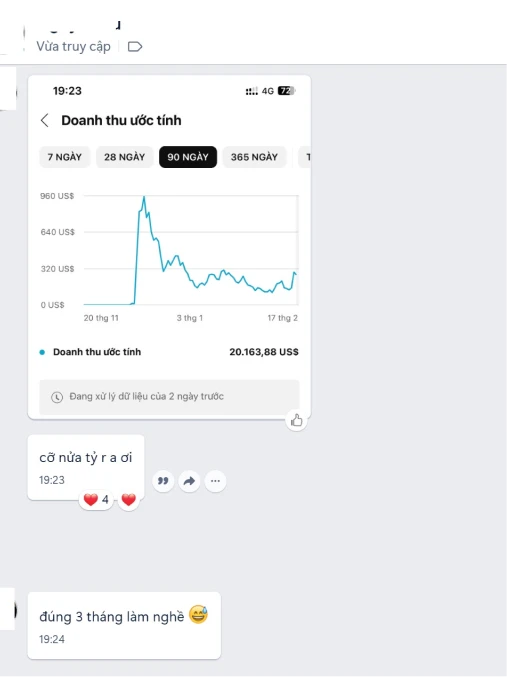Click the 'Vừa truy cập' status text
507x677 pixels.
tap(73, 46)
